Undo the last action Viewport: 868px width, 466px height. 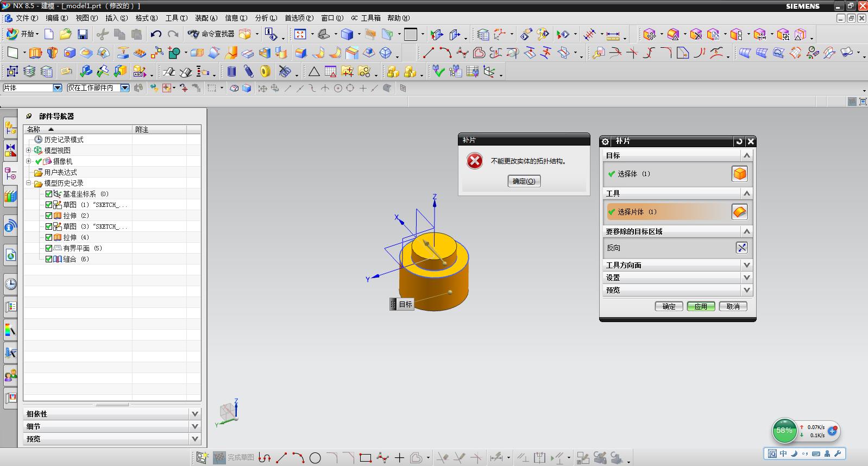[x=156, y=34]
